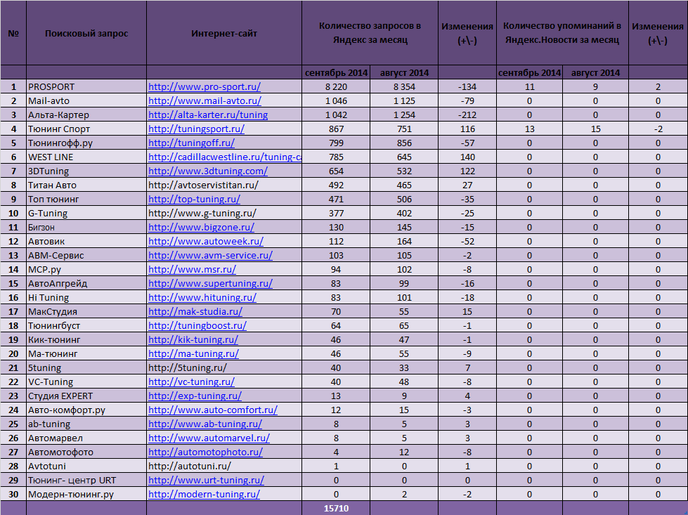The width and height of the screenshot is (688, 515).
Task: Select the Количество запросов в Яндекс header
Action: pyautogui.click(x=370, y=33)
